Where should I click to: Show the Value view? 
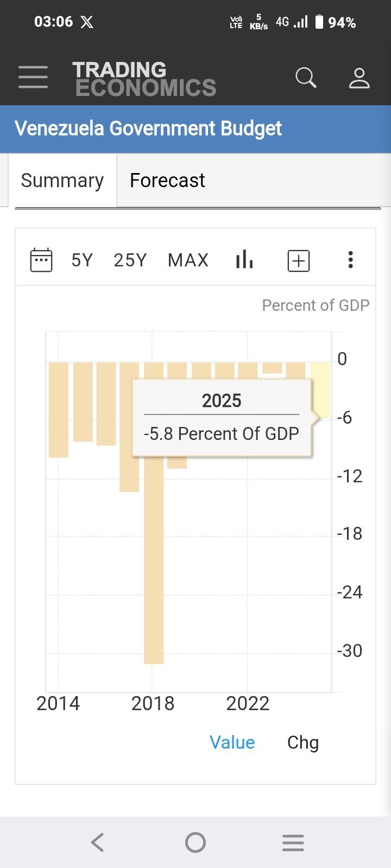[x=232, y=742]
